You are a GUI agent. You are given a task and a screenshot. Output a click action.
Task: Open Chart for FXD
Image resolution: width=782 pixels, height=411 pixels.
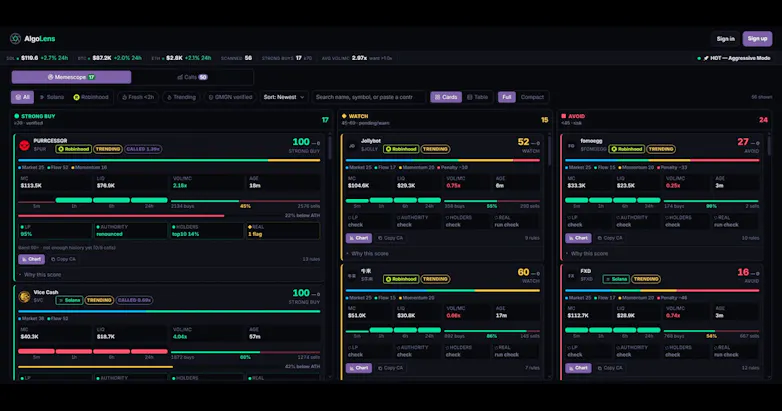[578, 368]
